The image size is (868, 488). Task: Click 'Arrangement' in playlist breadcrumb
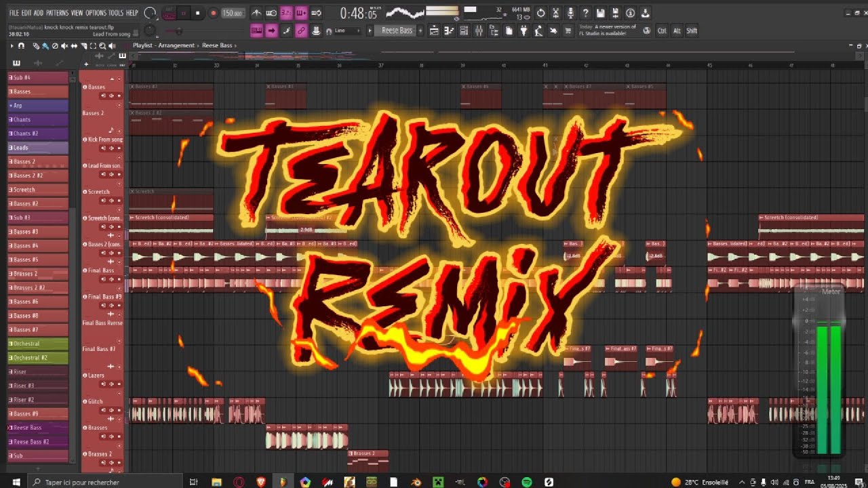pos(176,45)
